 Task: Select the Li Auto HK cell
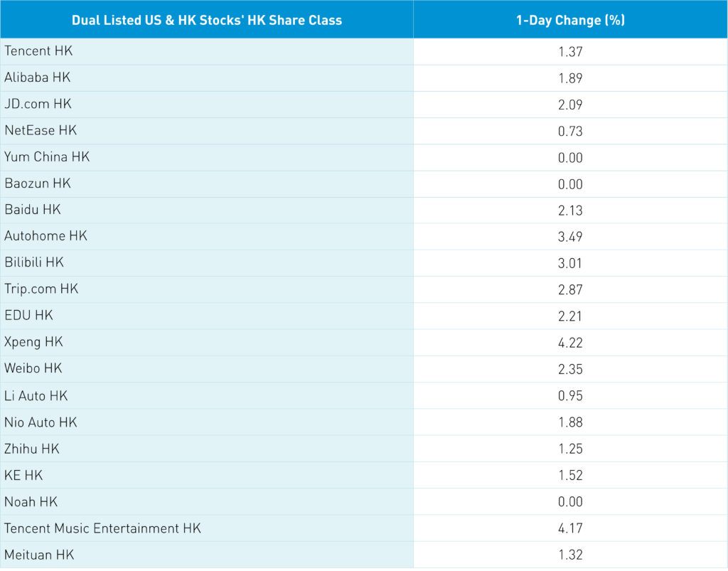pyautogui.click(x=36, y=395)
